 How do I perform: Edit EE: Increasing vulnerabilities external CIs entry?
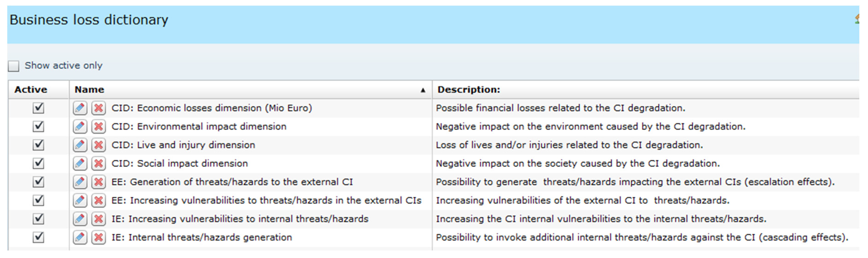click(80, 201)
